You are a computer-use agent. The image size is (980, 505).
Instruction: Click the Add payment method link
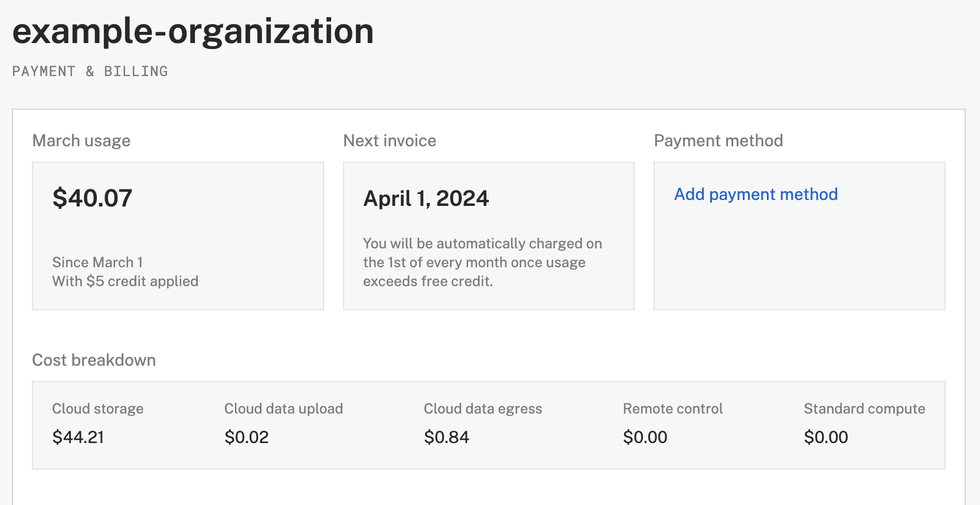pyautogui.click(x=756, y=195)
